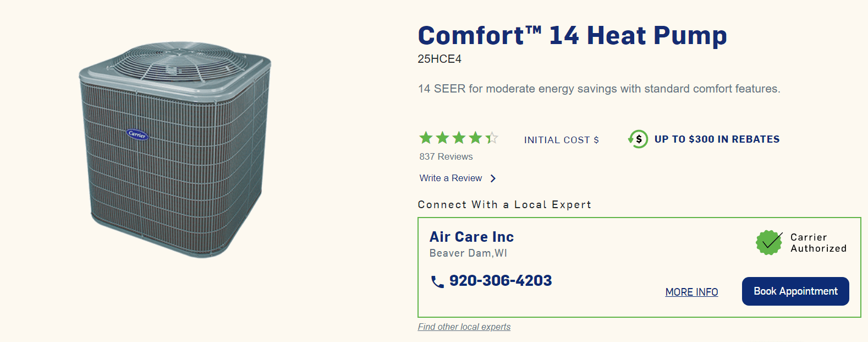Open the 837 Reviews count
868x342 pixels.
[x=446, y=157]
